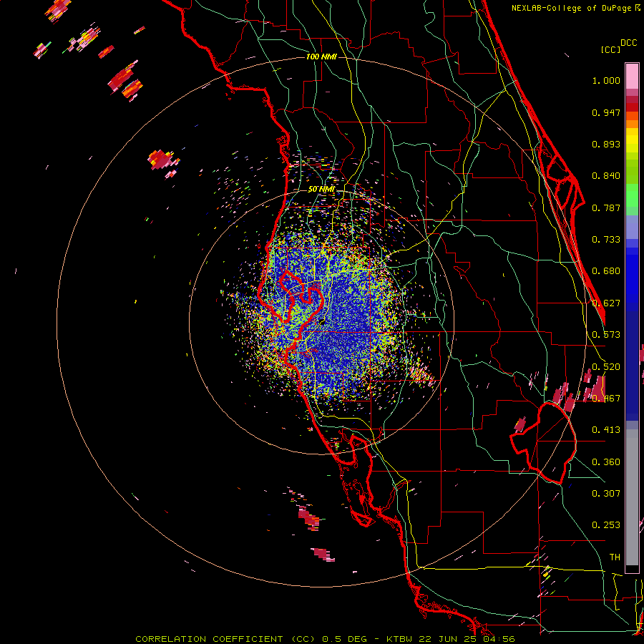Select the 0.413 value on the legend
Image resolution: width=644 pixels, height=644 pixels.
pyautogui.click(x=606, y=430)
